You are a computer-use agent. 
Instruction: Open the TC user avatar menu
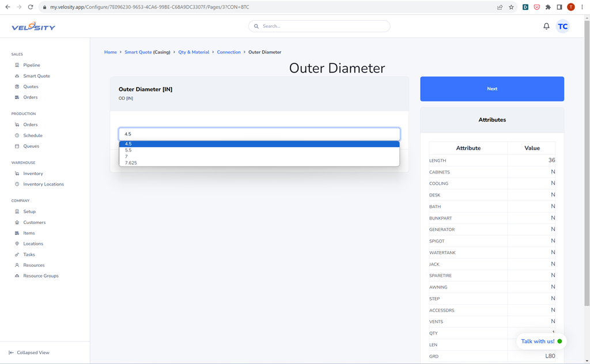click(x=563, y=26)
